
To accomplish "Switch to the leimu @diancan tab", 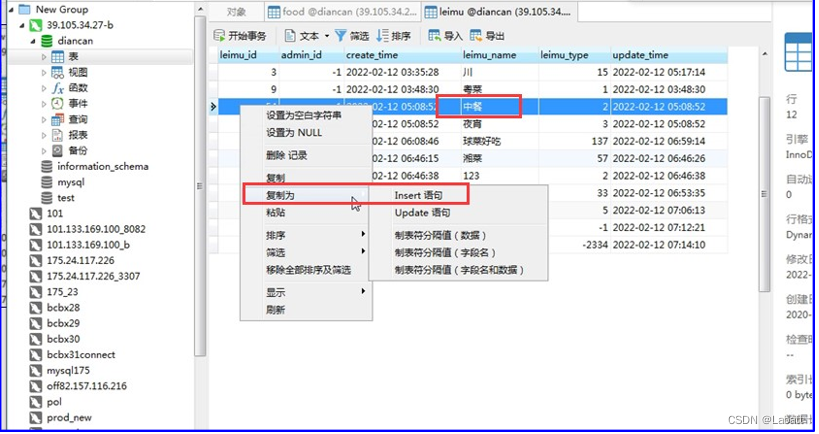I will 499,11.
